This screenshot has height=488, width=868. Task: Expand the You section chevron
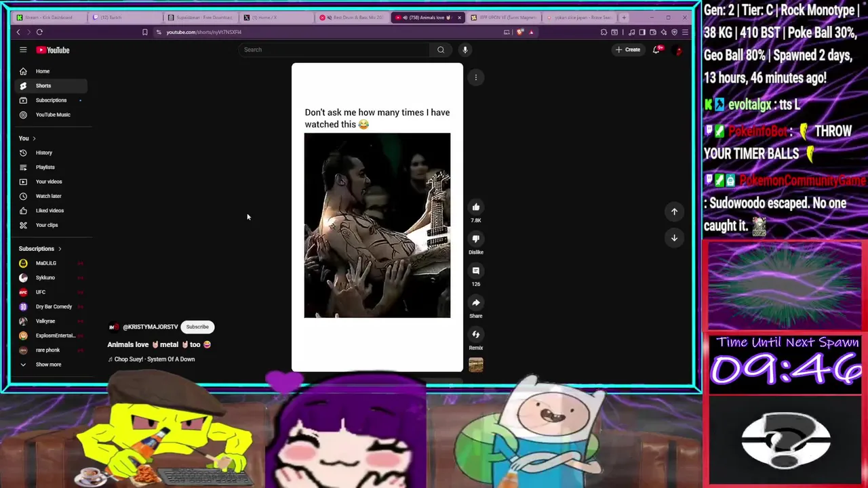pos(34,138)
